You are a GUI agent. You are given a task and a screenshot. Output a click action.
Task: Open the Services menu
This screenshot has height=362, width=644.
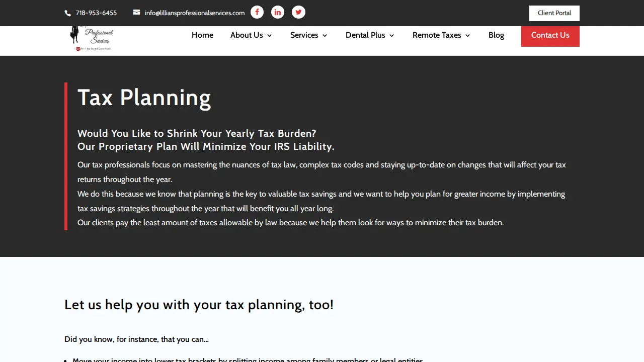304,35
